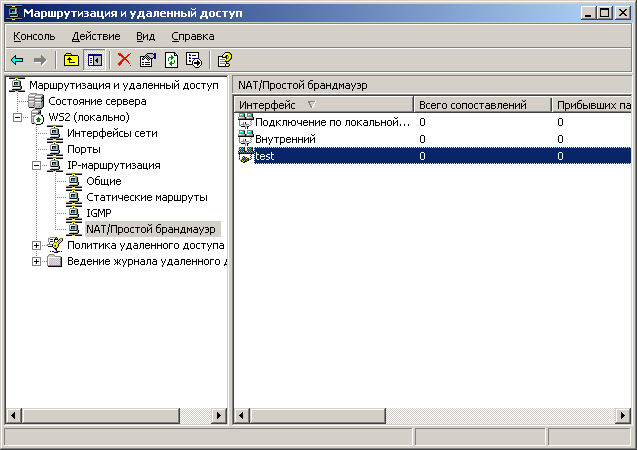Click the root Маршрутизация и удаленный доступ tree icon
Image resolution: width=637 pixels, height=450 pixels.
17,85
